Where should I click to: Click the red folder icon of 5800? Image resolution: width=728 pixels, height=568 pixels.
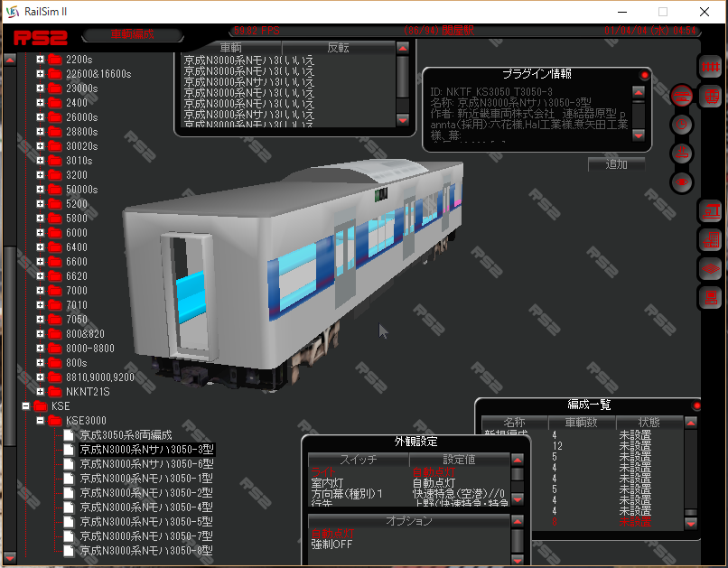point(55,219)
